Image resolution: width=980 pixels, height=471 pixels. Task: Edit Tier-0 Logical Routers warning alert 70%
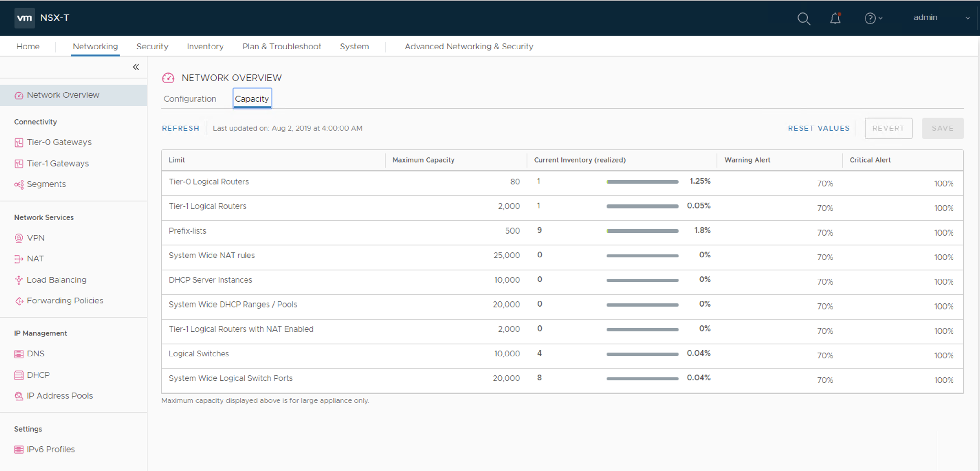pos(825,184)
